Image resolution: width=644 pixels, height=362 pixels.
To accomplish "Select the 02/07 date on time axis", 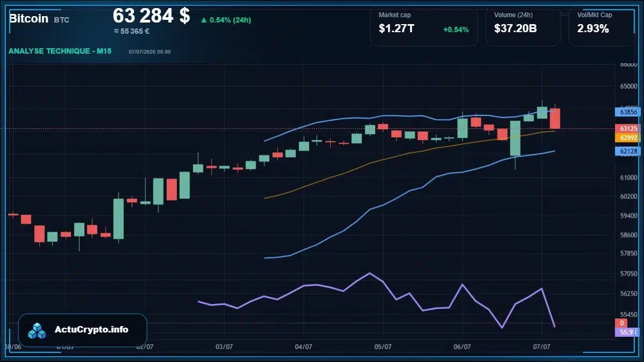I will 144,347.
